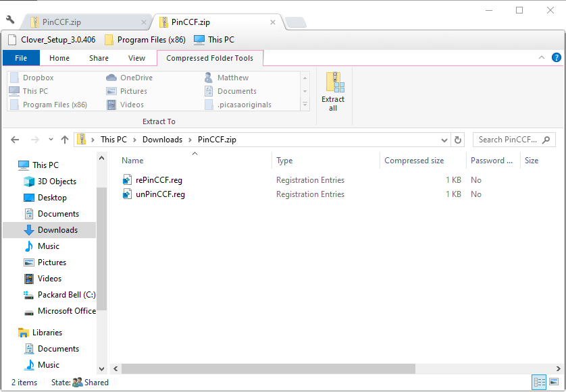Click Downloads in the address bar
Screen dimensions: 566x392
point(162,140)
